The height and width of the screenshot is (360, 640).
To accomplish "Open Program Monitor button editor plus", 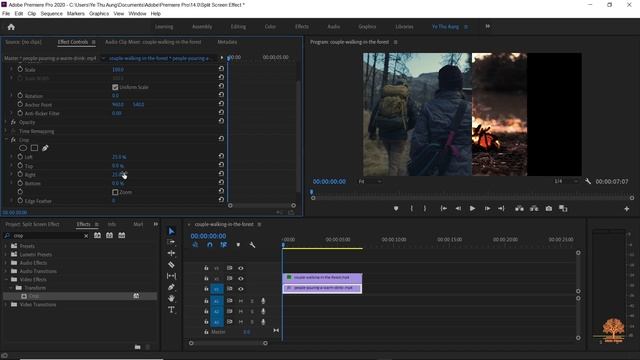I will pos(627,209).
